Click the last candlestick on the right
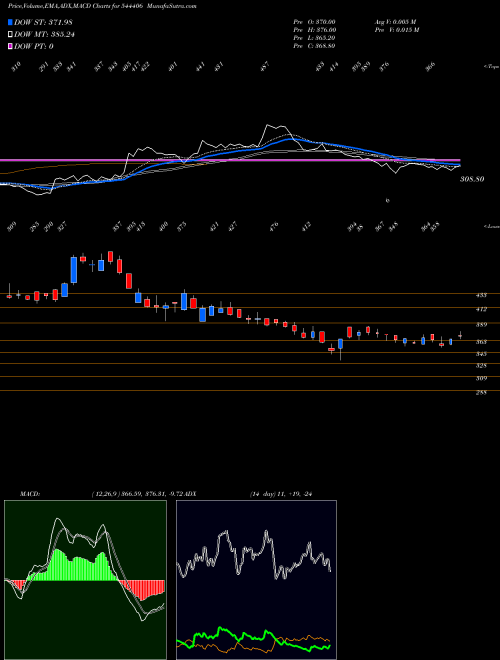 pos(460,335)
